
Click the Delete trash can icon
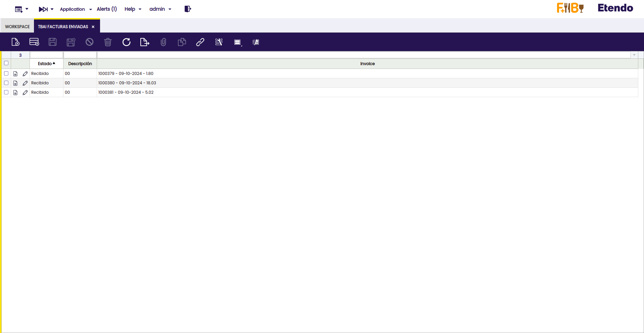pos(108,42)
